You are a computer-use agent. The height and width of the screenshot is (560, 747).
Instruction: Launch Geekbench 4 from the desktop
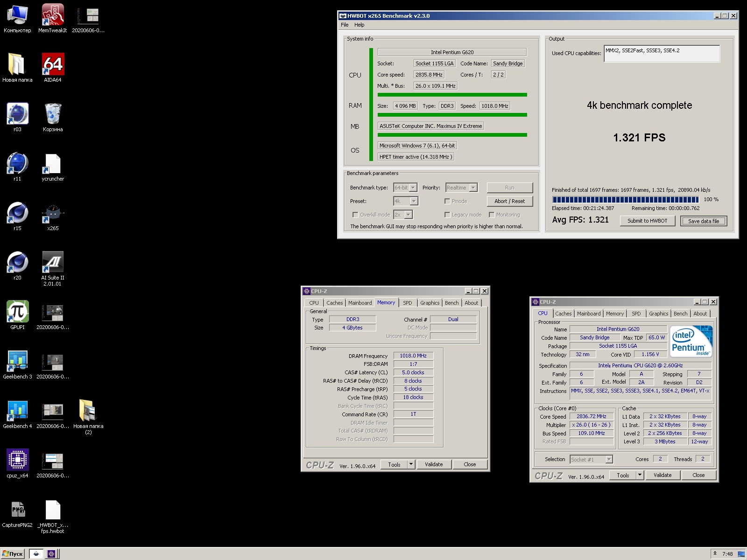click(17, 414)
